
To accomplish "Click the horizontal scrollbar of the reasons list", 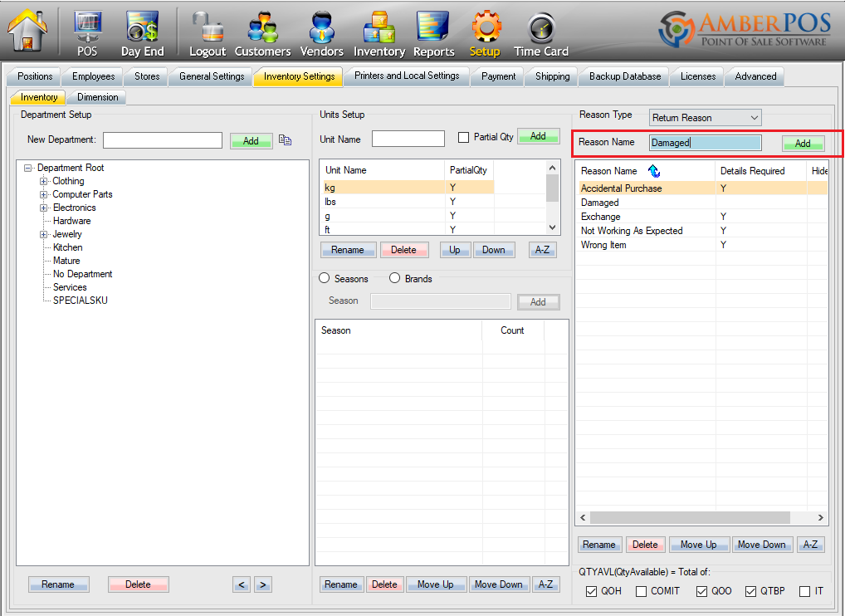I will (691, 517).
